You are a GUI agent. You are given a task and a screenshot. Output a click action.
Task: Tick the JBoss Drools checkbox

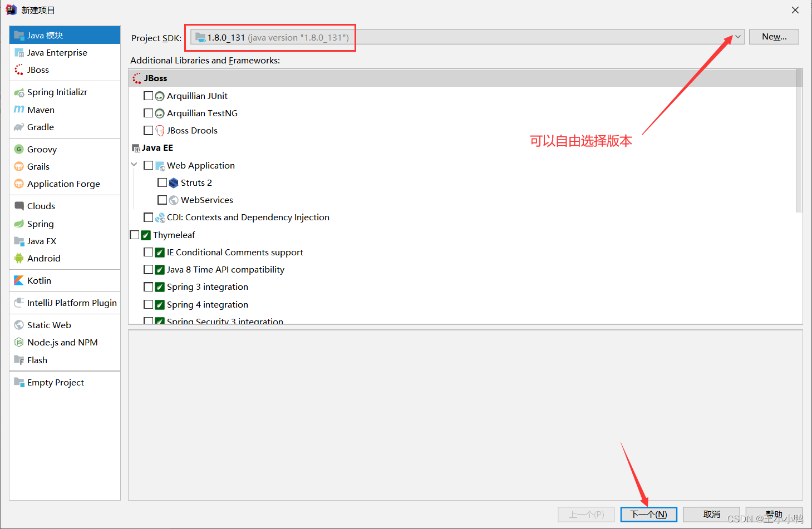148,130
